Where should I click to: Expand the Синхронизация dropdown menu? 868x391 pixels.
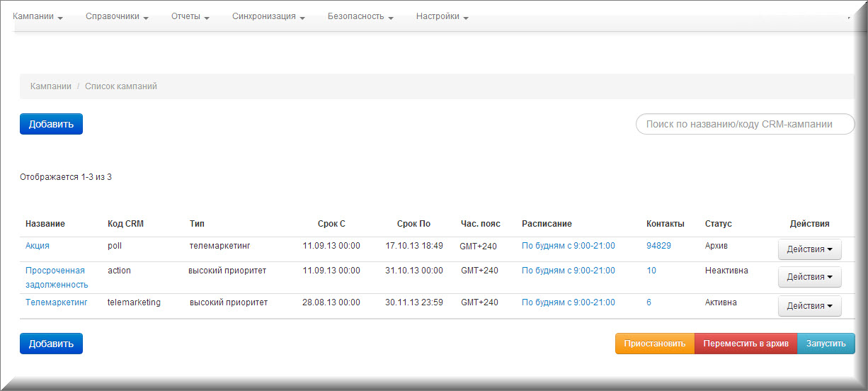[268, 16]
